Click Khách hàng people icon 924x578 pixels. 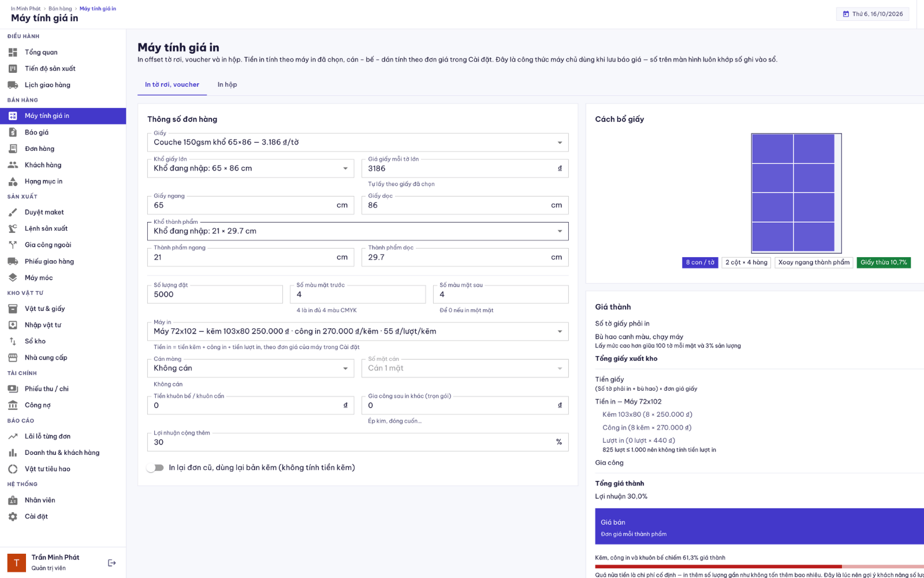coord(13,165)
